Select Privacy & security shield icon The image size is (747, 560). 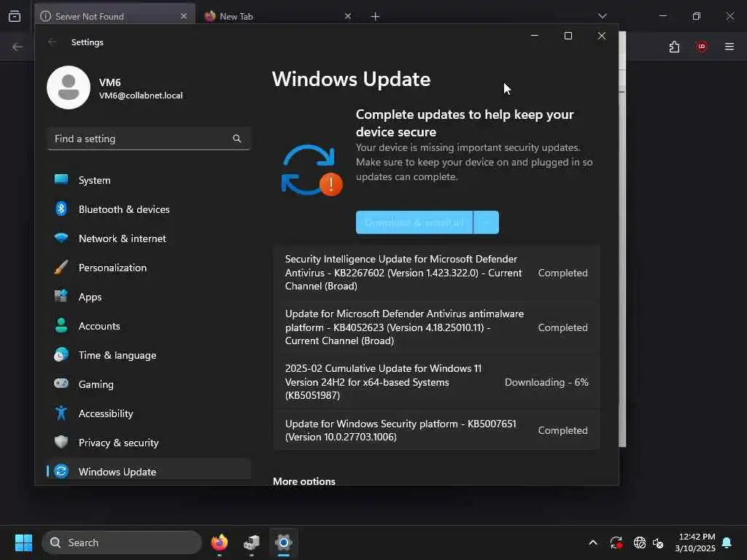[x=61, y=442]
